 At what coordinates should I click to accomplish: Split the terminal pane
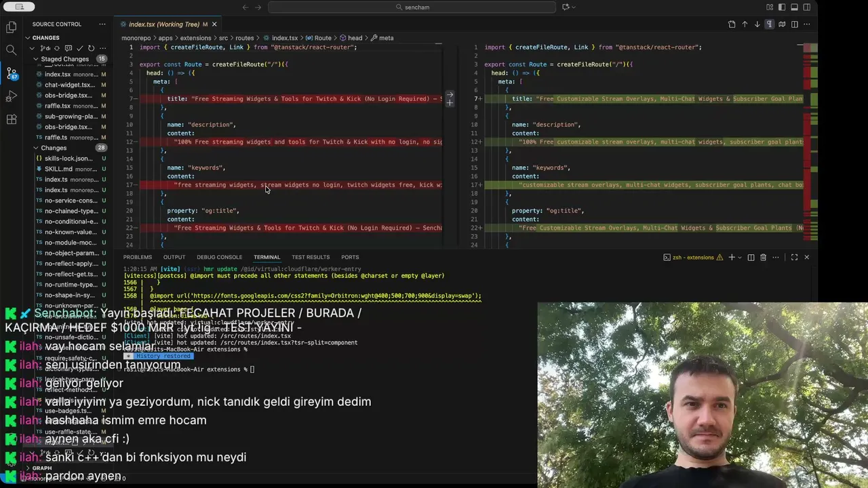751,258
